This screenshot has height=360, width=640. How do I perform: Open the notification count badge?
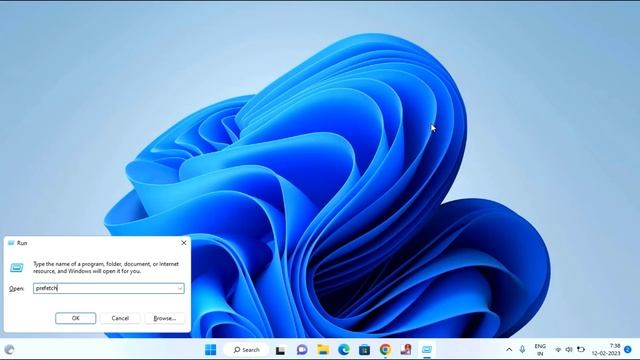pos(628,349)
